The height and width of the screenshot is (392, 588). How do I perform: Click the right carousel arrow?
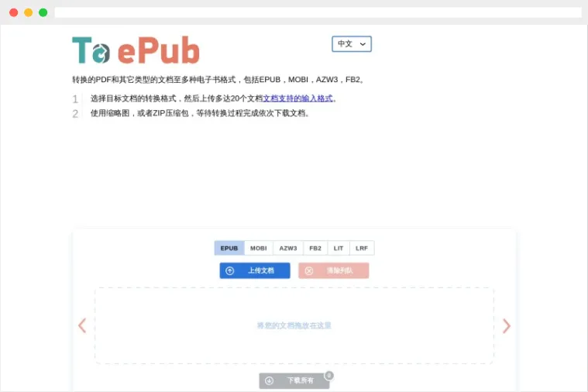(x=506, y=325)
